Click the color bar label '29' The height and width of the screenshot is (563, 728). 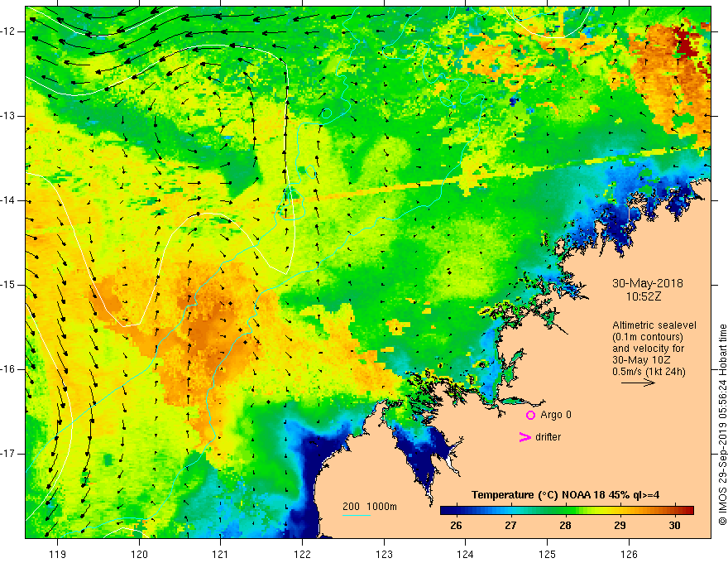620,526
